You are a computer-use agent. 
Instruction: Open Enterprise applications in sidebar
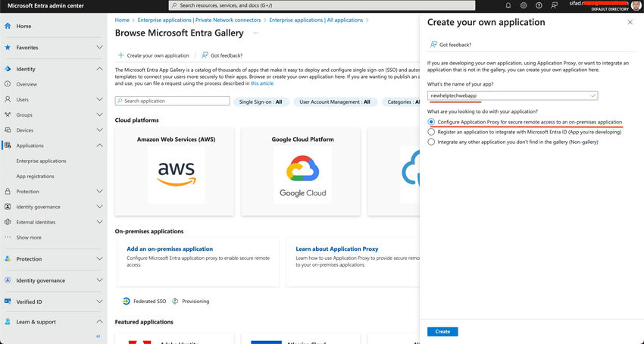pos(41,161)
